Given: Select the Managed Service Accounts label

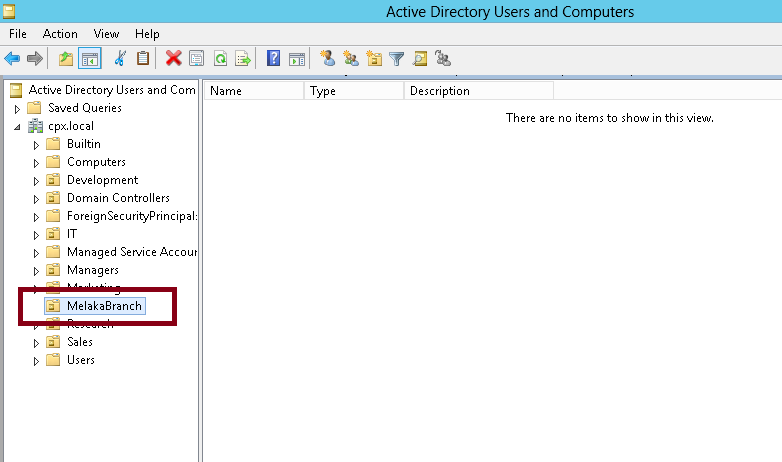Looking at the screenshot, I should click(132, 252).
